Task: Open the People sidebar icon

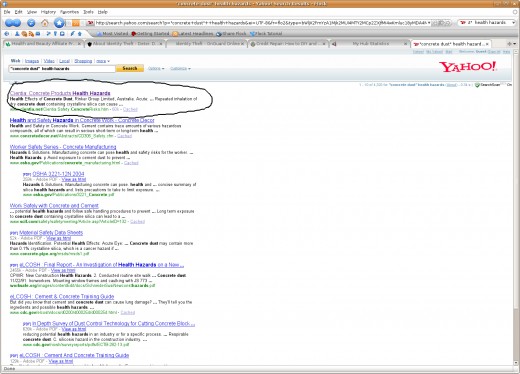Action: [x=17, y=34]
